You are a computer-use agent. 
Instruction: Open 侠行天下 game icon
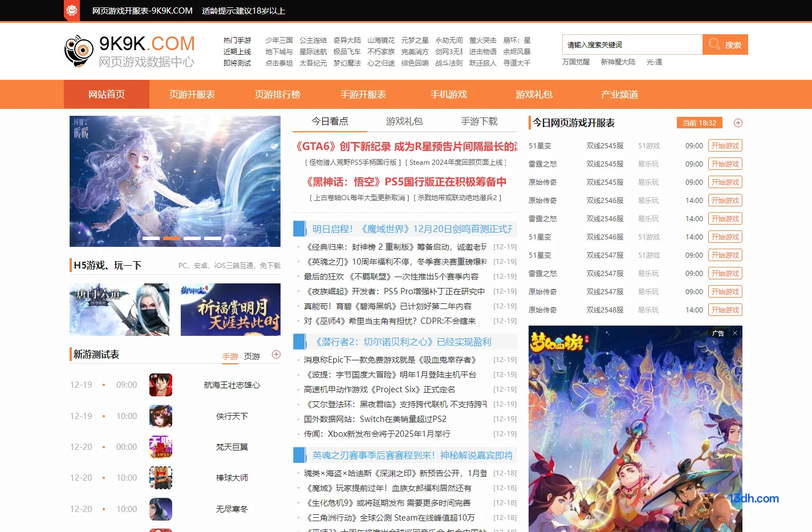pos(161,416)
